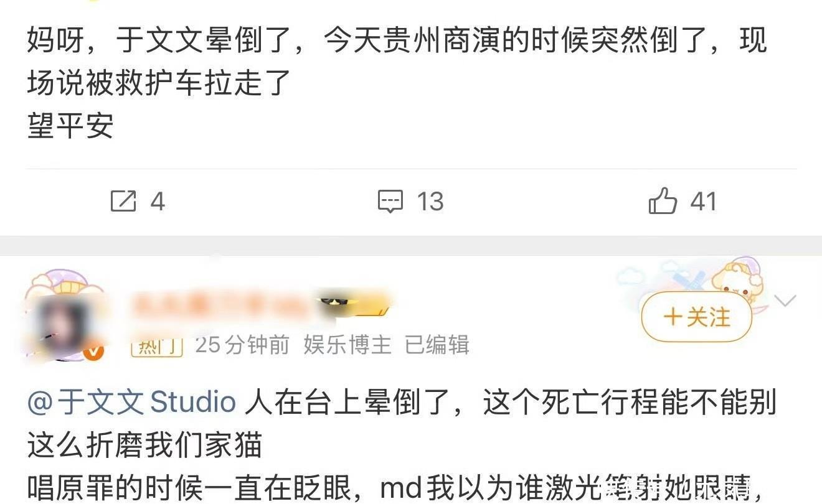The height and width of the screenshot is (504, 822).
Task: Like the first post with thumbs-up icon
Action: 663,201
